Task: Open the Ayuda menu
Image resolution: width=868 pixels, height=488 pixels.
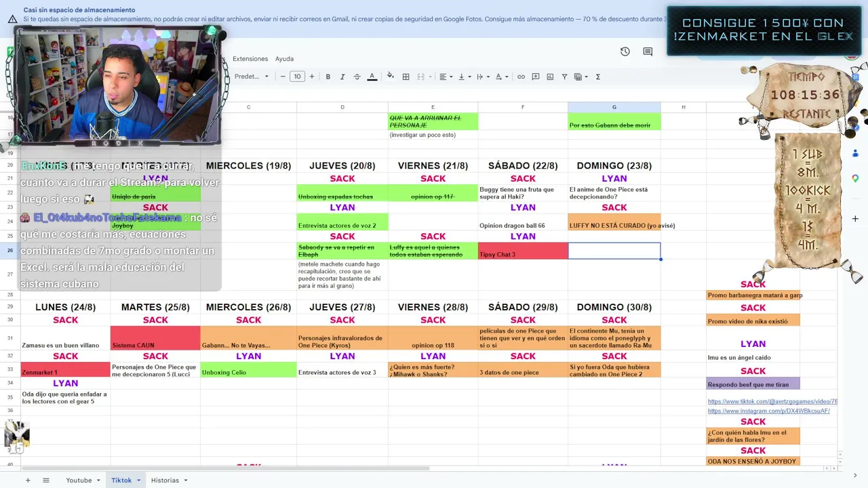Action: tap(284, 59)
